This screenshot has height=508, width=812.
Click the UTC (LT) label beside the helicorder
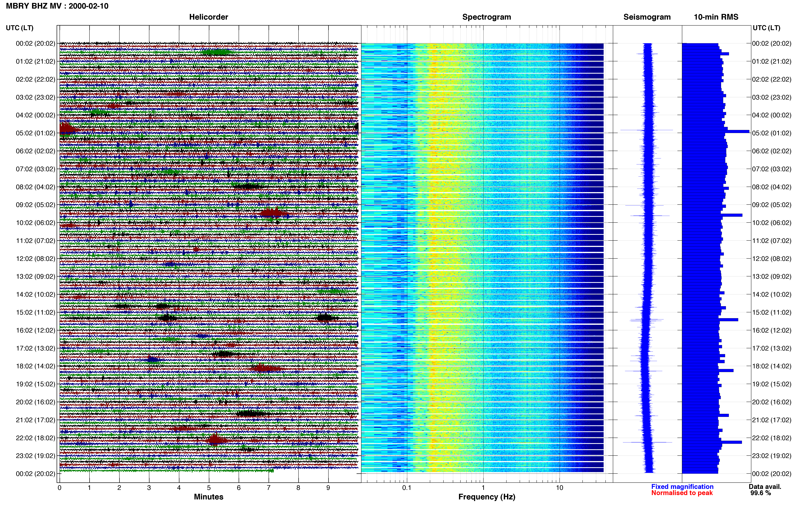pos(19,28)
